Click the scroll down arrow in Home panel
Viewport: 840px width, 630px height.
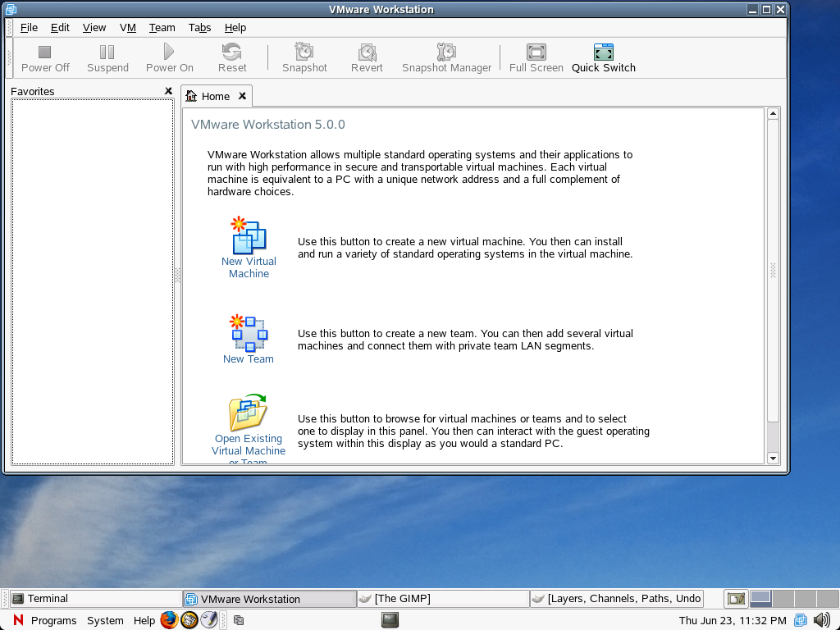(772, 458)
